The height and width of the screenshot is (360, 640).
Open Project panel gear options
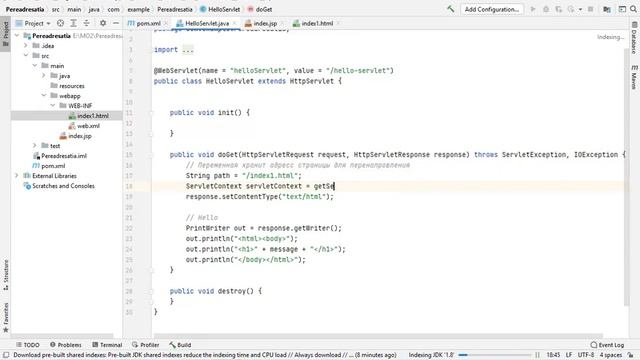click(x=103, y=23)
